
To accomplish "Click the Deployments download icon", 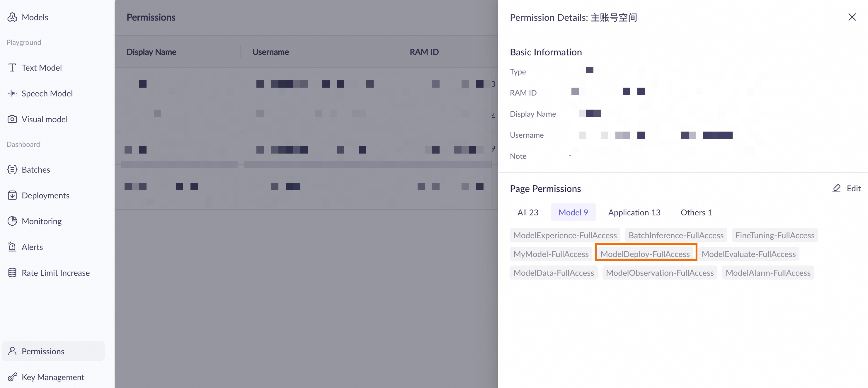I will coord(12,195).
